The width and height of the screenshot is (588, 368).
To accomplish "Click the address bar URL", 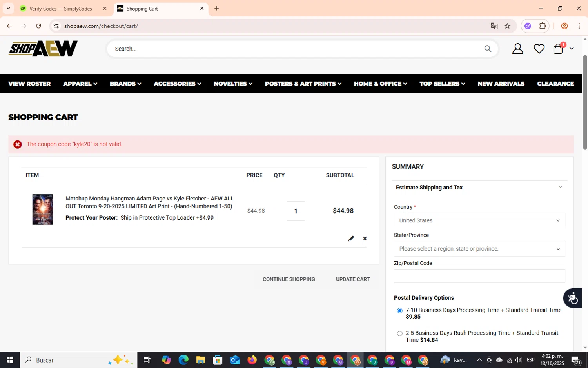I will (x=101, y=26).
